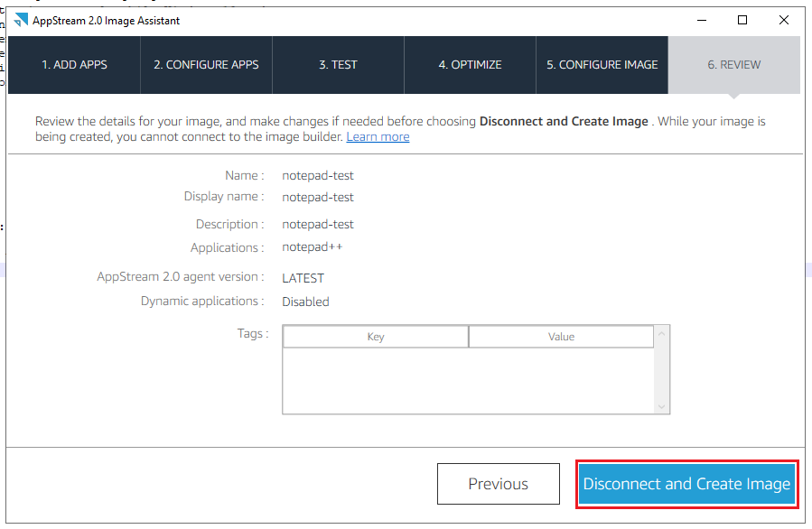Open the 2. CONFIGURE APPS tab
This screenshot has height=529, width=812.
click(206, 65)
